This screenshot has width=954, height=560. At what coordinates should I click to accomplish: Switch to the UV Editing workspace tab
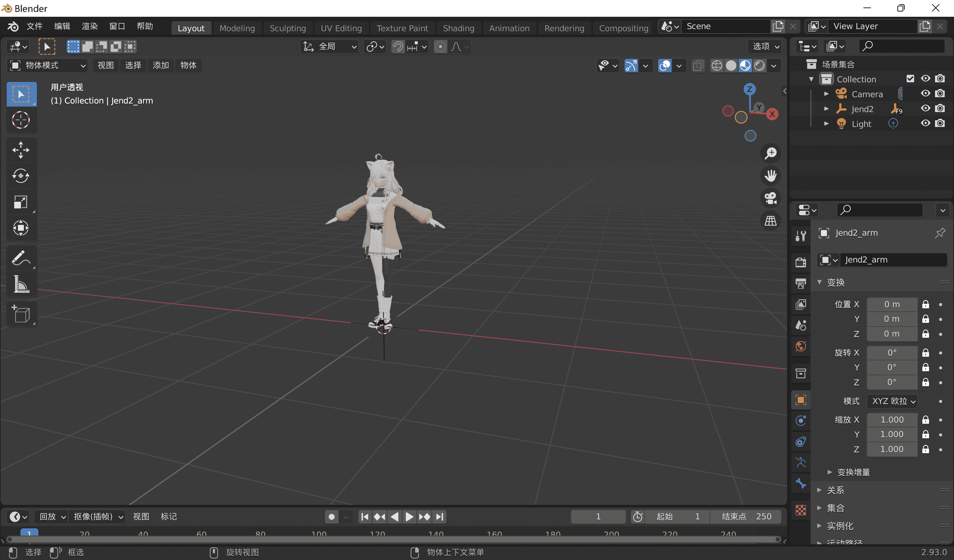coord(341,28)
